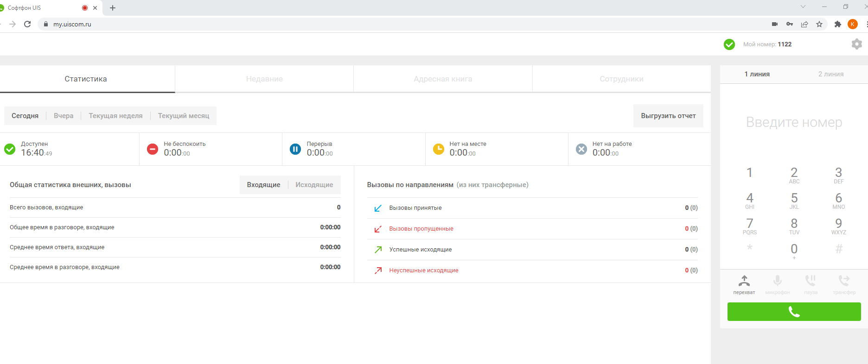Dial digit 3 DEF on keypad
This screenshot has width=868, height=364.
pyautogui.click(x=838, y=175)
